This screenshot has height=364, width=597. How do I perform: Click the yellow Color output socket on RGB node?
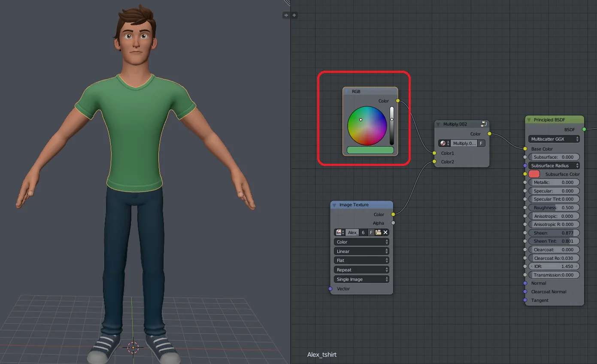[397, 101]
